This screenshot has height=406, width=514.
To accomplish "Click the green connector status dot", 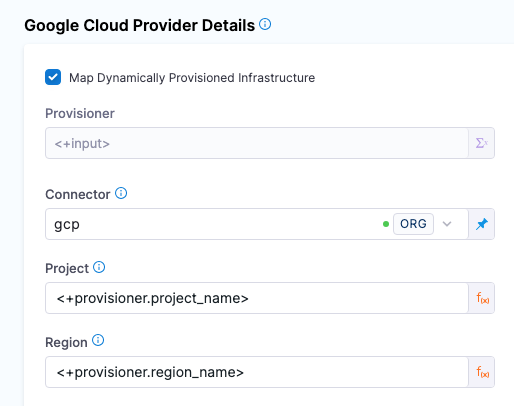I will coord(386,224).
